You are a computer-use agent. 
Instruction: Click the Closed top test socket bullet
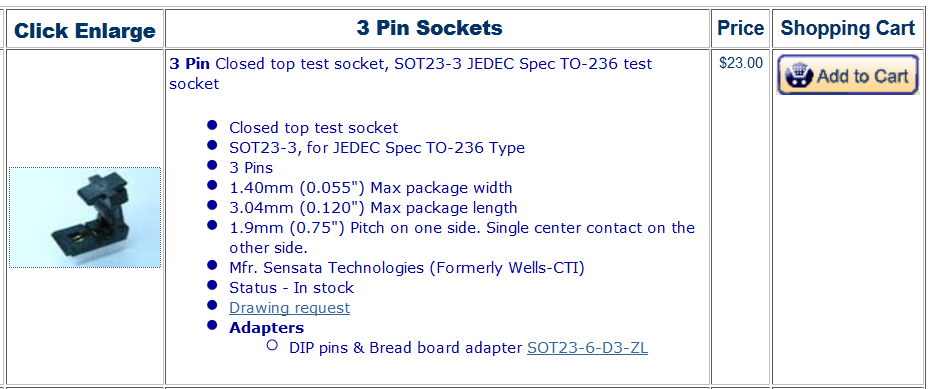(x=314, y=127)
